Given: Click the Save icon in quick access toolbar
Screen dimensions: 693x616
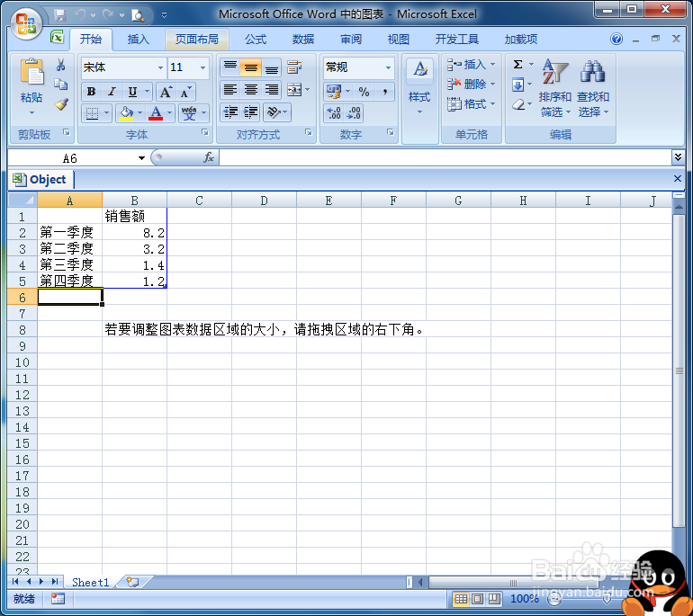Looking at the screenshot, I should coord(60,15).
